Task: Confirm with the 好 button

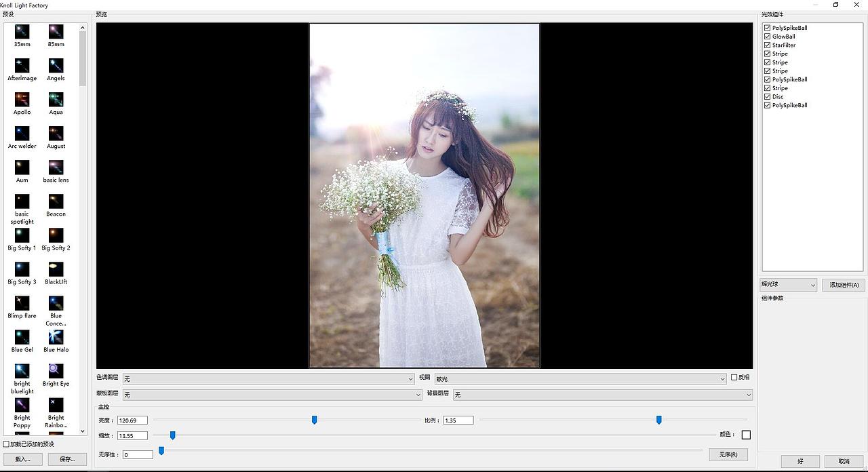Action: 800,461
